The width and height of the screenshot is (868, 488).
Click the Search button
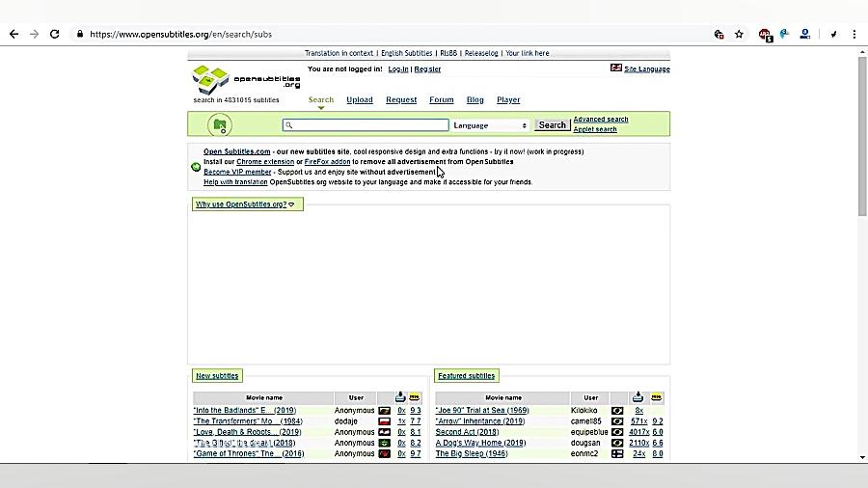553,125
